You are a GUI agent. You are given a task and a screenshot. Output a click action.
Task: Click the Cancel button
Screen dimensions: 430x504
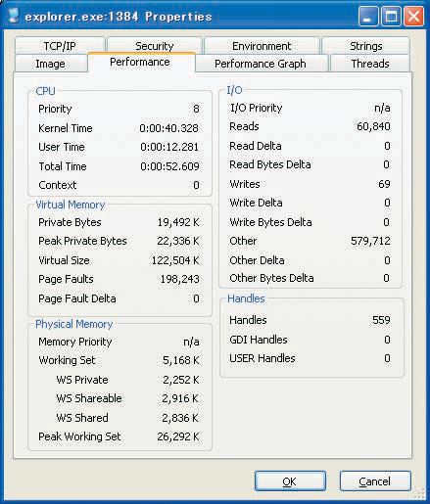375,481
